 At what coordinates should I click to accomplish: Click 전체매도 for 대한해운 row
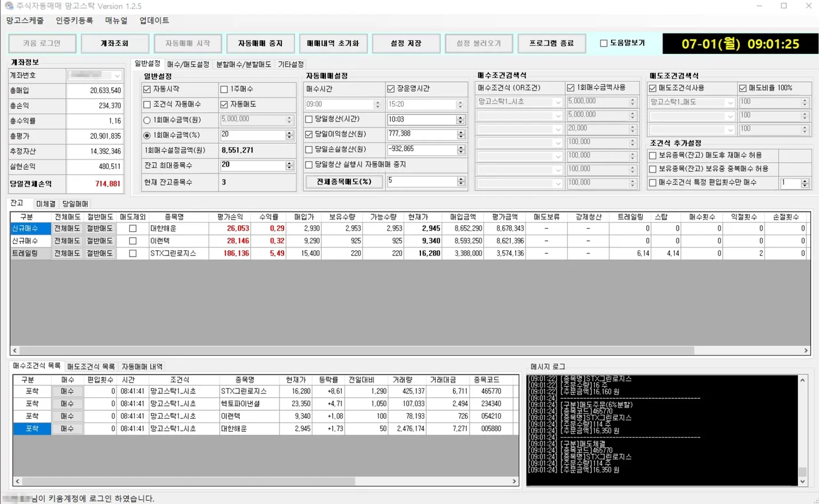67,229
